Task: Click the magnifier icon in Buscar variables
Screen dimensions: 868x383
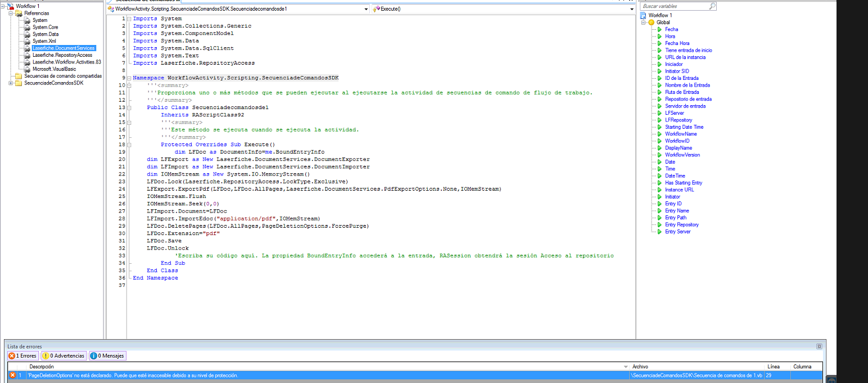Action: [x=712, y=6]
